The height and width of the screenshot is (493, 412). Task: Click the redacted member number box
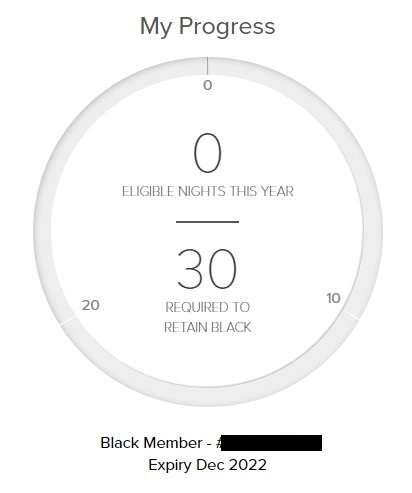(271, 443)
